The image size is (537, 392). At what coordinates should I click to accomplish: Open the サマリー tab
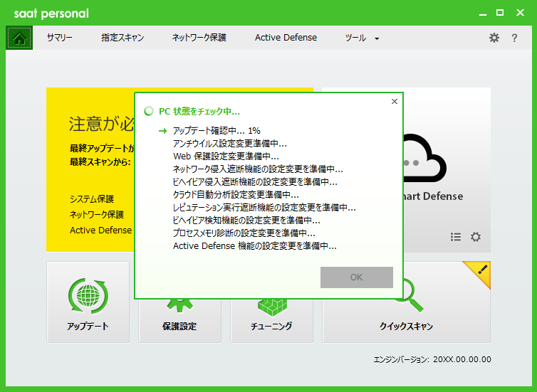coord(60,38)
